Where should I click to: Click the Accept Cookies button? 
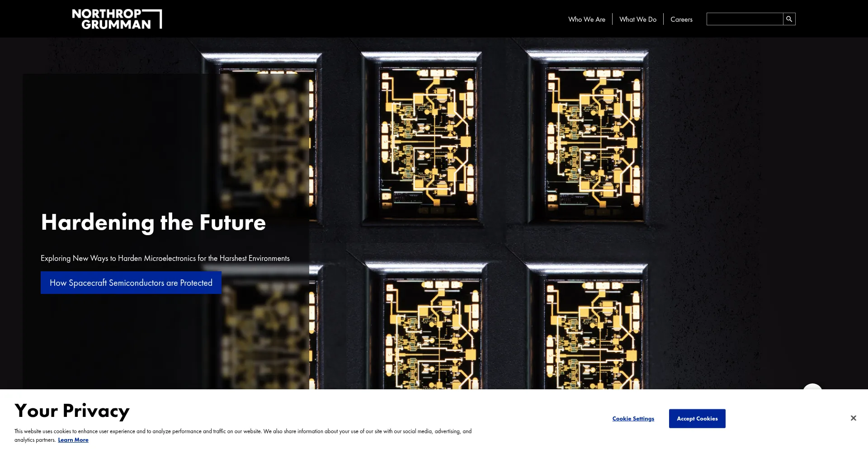click(x=697, y=418)
